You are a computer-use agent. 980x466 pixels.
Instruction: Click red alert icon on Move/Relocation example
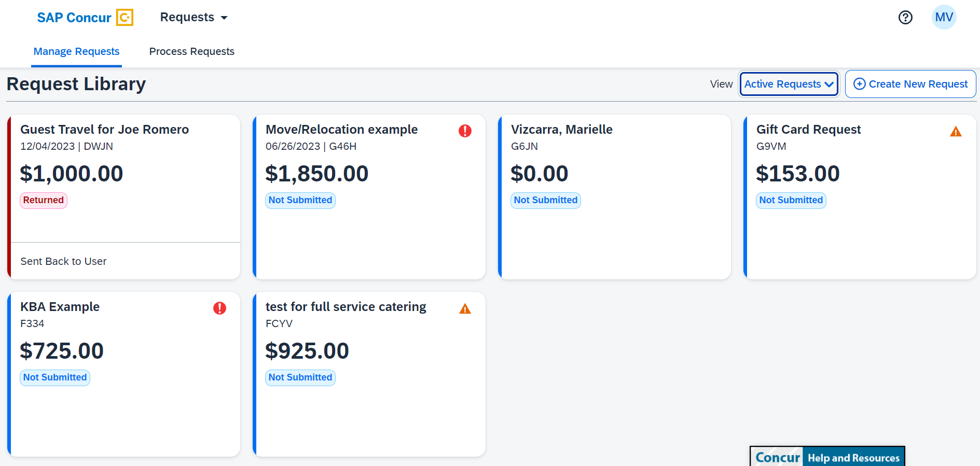(465, 131)
